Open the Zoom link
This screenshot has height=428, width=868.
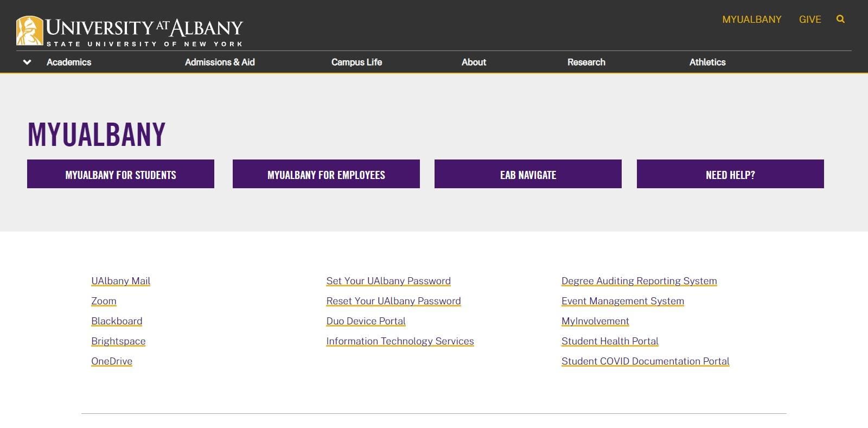104,301
